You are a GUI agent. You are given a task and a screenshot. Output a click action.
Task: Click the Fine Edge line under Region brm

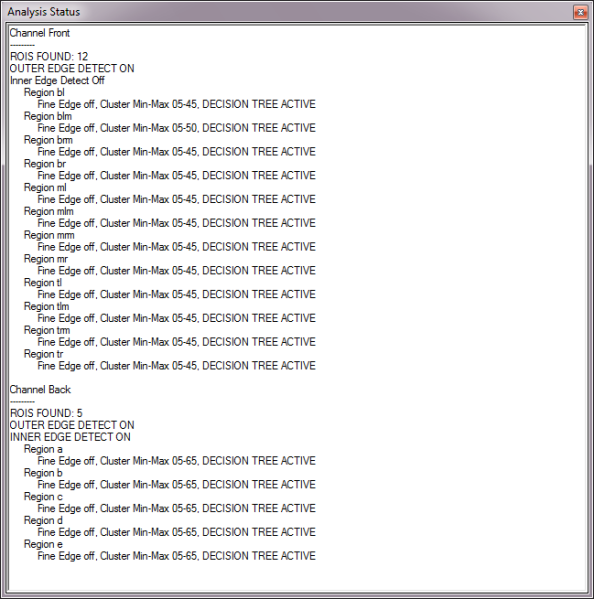tap(176, 152)
